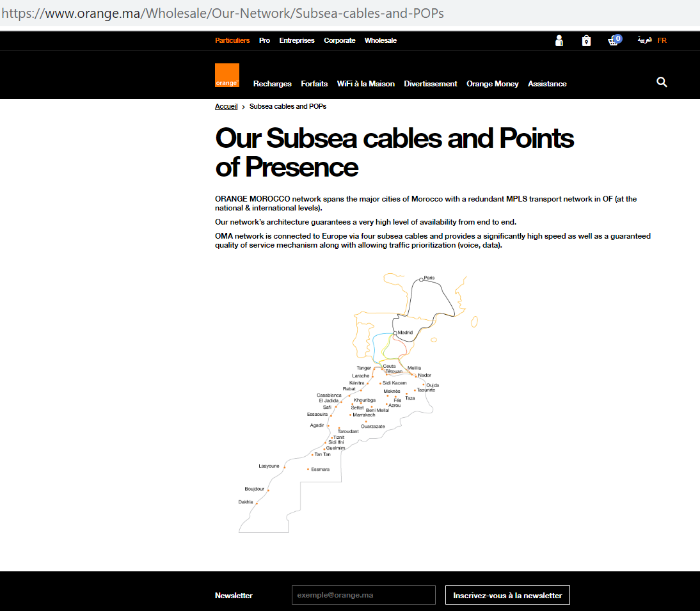Open the Recharges menu
700x611 pixels.
pyautogui.click(x=273, y=84)
